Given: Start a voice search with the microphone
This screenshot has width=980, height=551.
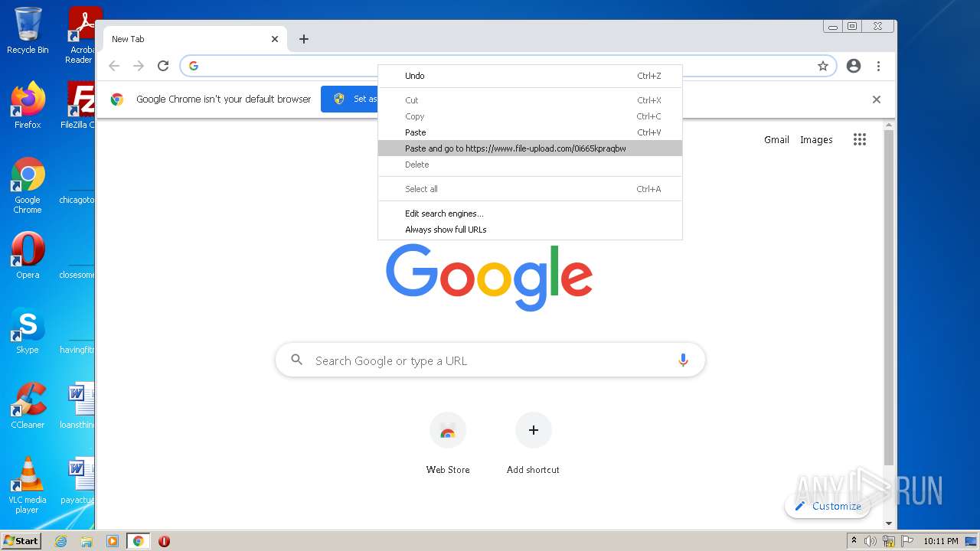Looking at the screenshot, I should [x=683, y=360].
